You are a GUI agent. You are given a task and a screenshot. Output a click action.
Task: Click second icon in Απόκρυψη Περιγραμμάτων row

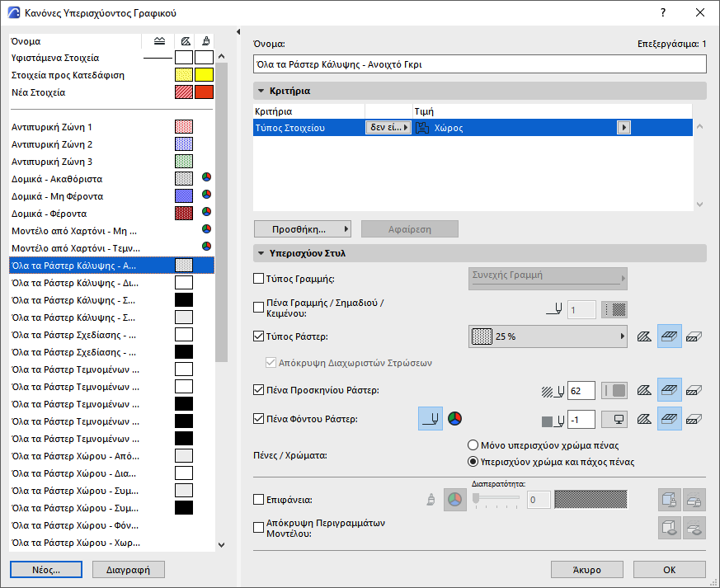point(694,528)
